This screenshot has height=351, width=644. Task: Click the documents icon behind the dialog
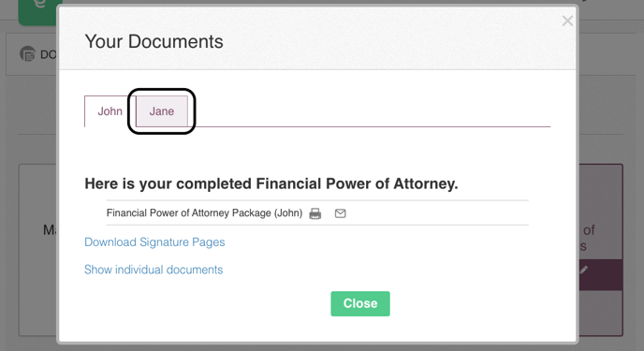pyautogui.click(x=27, y=53)
